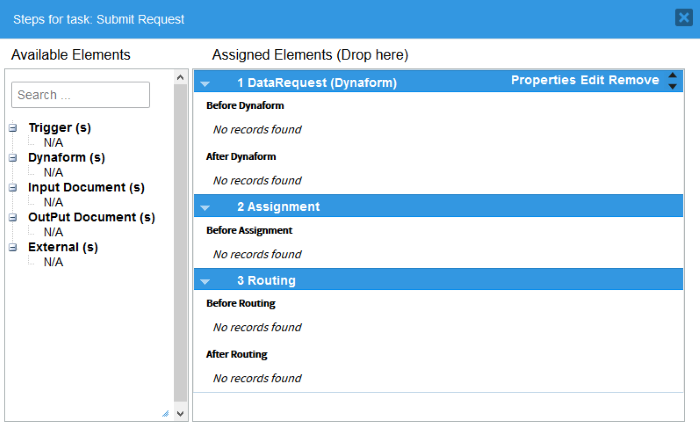Screen dimensions: 700x429
Task: Click N/A under External (s)
Action: tap(53, 262)
